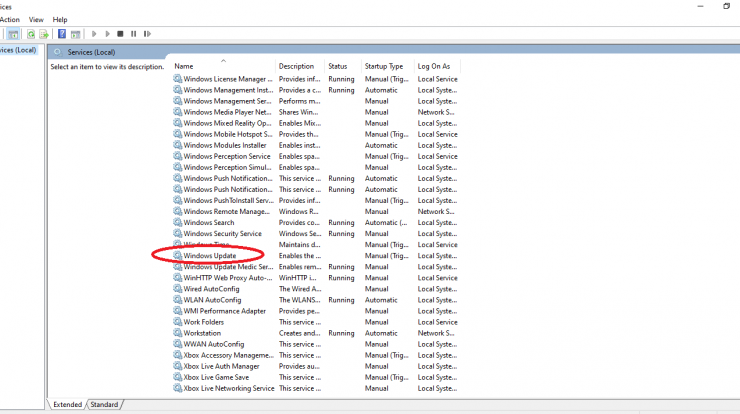Click the Running status of Windows Search

[341, 222]
